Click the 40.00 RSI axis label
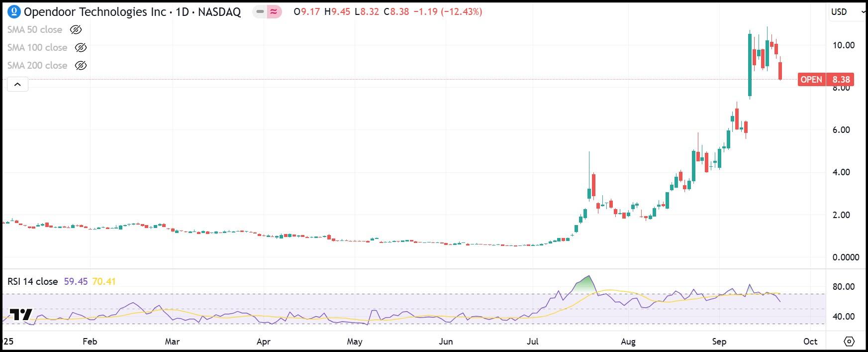868x352 pixels. 844,317
